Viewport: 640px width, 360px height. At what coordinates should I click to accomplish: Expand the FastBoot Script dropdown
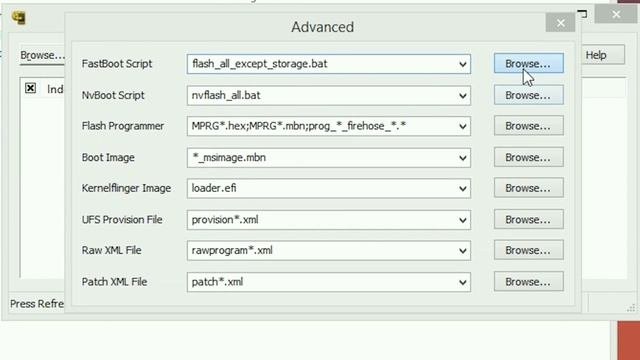click(x=462, y=64)
